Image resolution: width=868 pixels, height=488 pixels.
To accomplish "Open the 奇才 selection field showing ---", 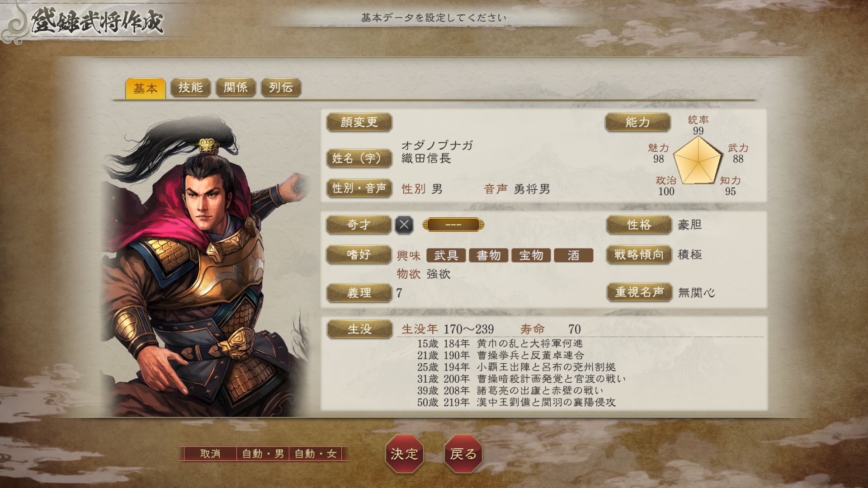I will click(453, 225).
